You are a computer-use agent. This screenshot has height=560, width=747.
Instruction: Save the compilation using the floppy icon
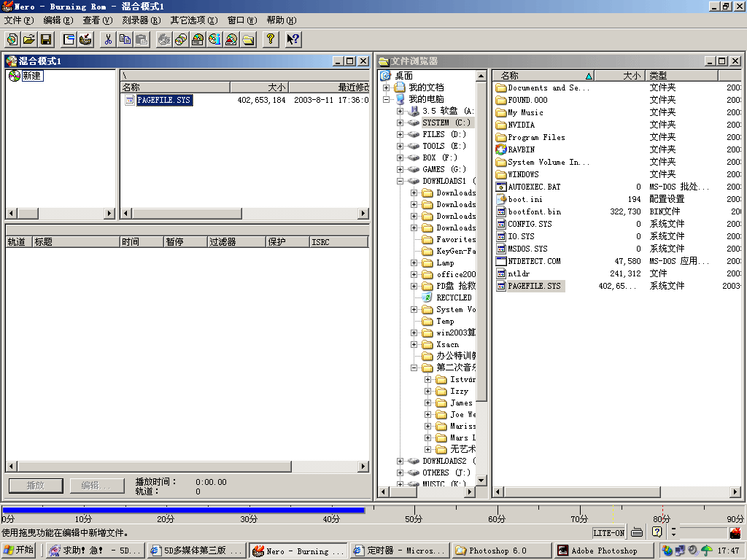[46, 39]
